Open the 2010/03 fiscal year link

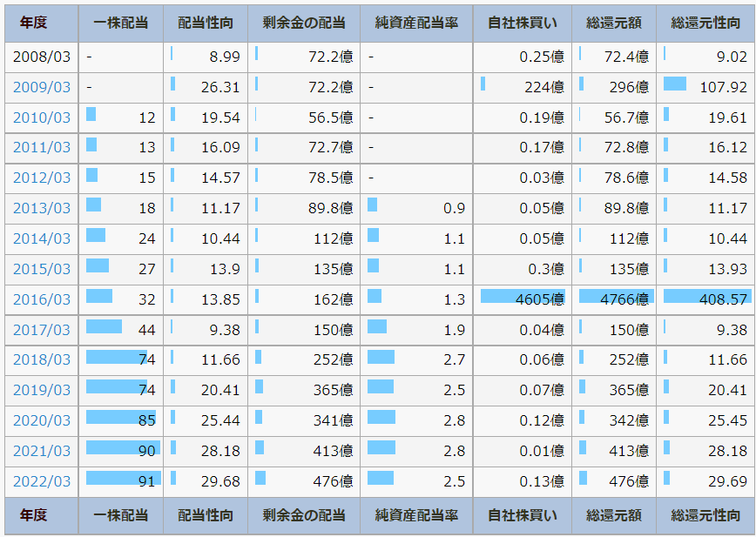42,117
